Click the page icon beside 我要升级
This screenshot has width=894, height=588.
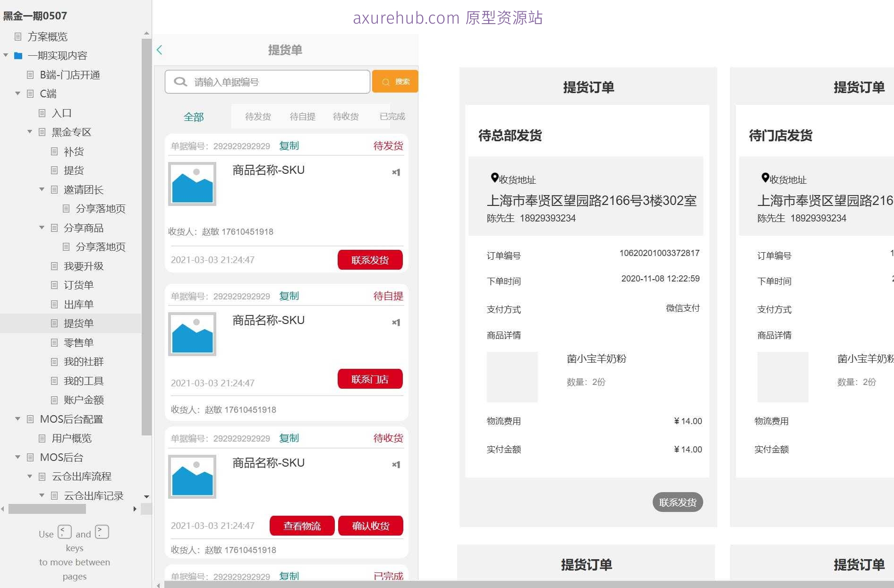pos(54,266)
